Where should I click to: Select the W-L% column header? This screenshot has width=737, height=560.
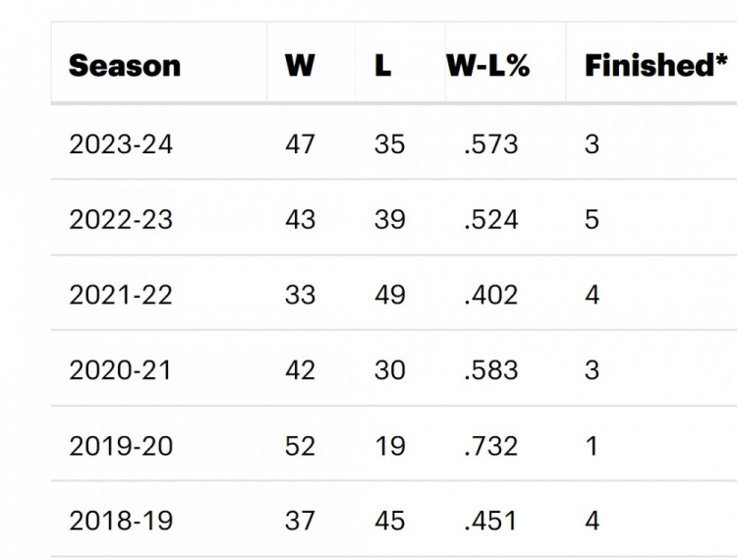tap(488, 66)
